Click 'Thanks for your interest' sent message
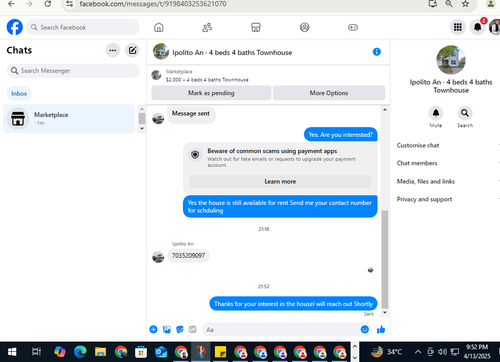This screenshot has height=362, width=500. (293, 304)
